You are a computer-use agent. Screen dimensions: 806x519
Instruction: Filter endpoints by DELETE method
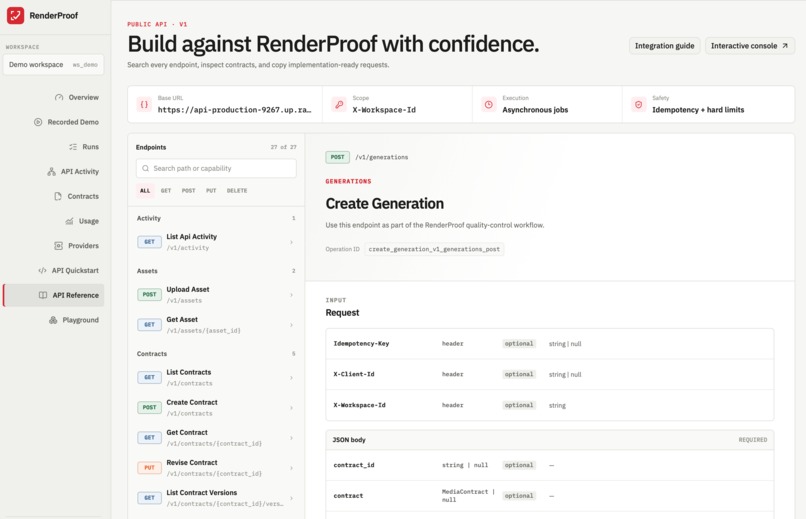(237, 191)
